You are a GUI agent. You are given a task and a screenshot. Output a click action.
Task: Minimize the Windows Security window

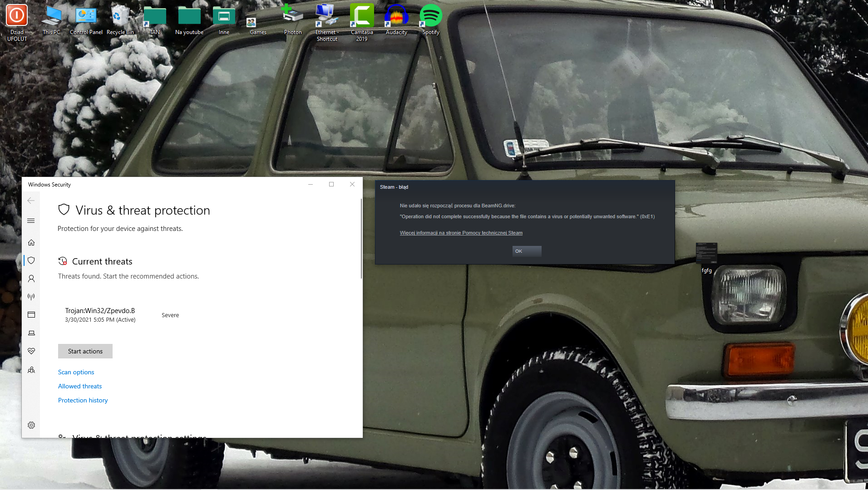(x=311, y=184)
